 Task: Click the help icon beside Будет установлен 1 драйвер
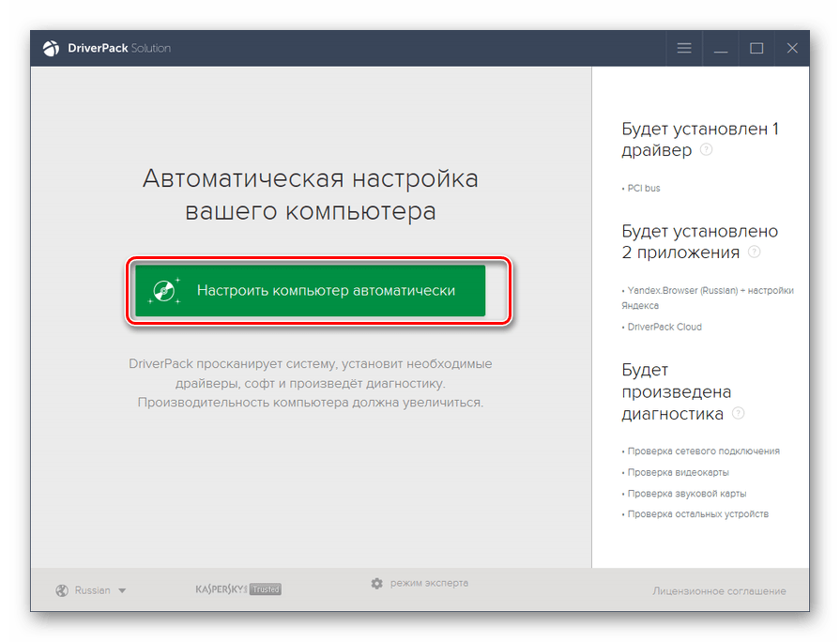point(705,150)
